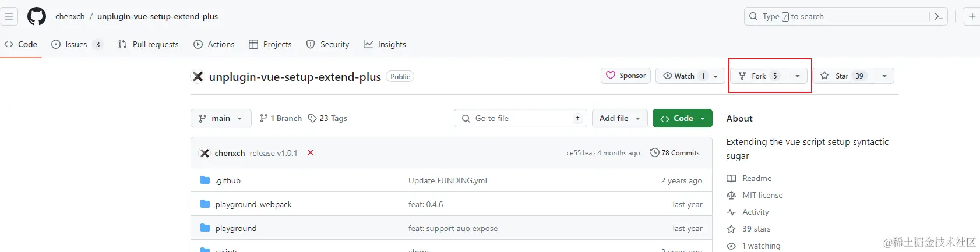Expand the Fork dropdown arrow
Screen dimensions: 980x252
pos(798,76)
